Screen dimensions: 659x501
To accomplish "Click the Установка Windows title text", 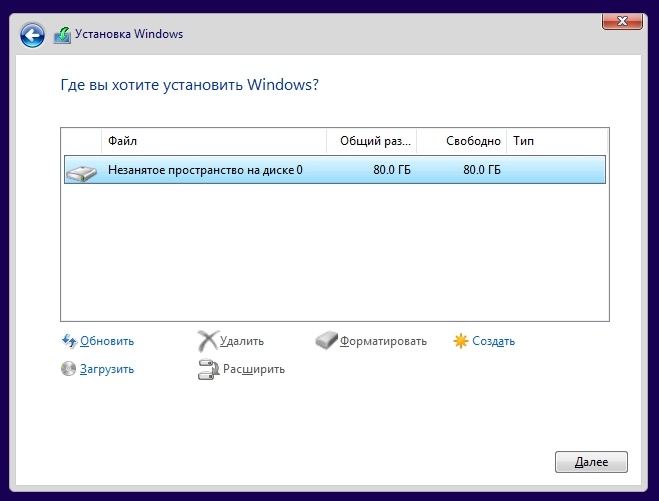I will (129, 34).
